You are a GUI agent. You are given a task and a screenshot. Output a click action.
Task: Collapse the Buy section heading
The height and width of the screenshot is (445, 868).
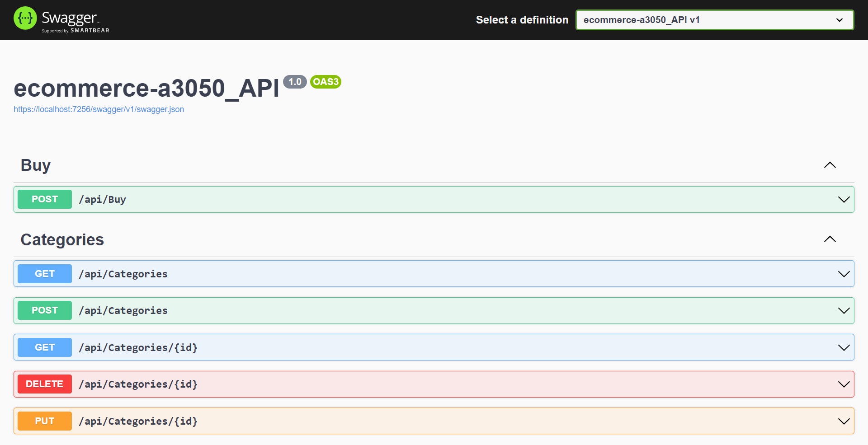[36, 165]
